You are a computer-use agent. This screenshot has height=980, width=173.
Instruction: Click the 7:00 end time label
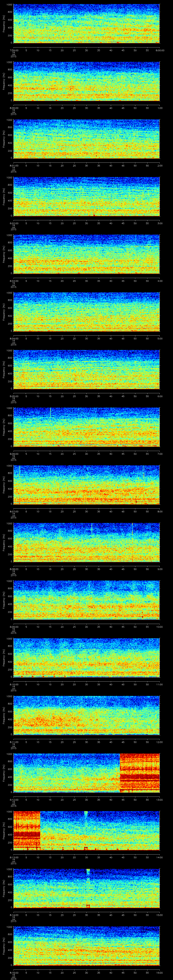[x=160, y=454]
